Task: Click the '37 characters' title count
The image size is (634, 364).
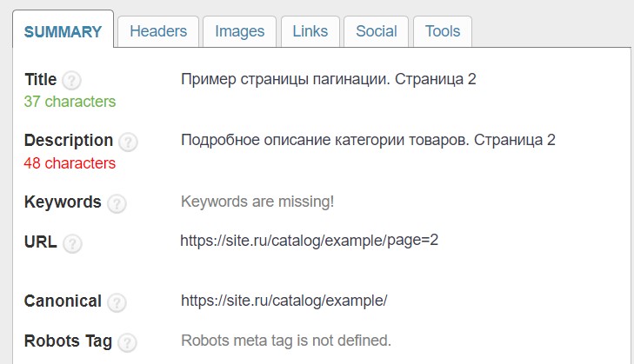Action: [x=70, y=102]
